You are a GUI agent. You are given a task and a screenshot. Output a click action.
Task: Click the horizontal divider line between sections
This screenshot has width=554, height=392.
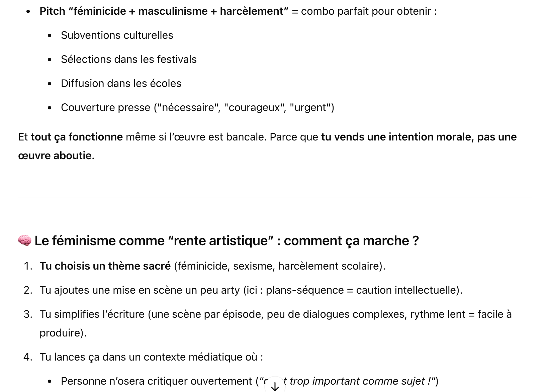[x=275, y=197]
